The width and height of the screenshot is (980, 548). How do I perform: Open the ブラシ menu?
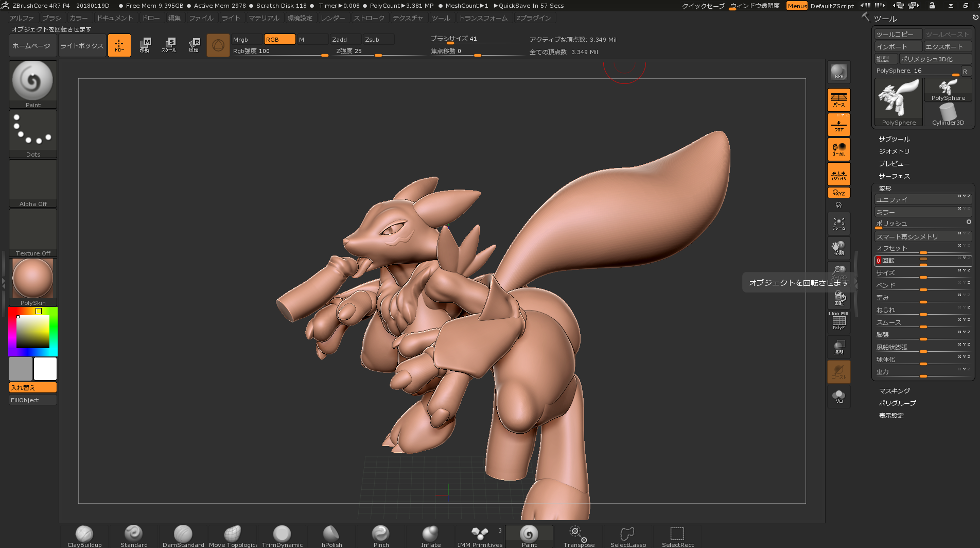pyautogui.click(x=51, y=18)
